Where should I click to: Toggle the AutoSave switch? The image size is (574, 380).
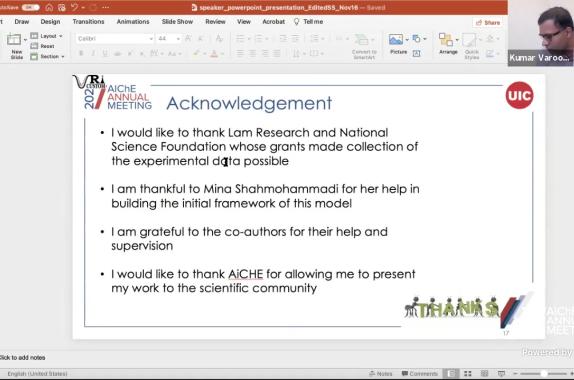tap(31, 7)
